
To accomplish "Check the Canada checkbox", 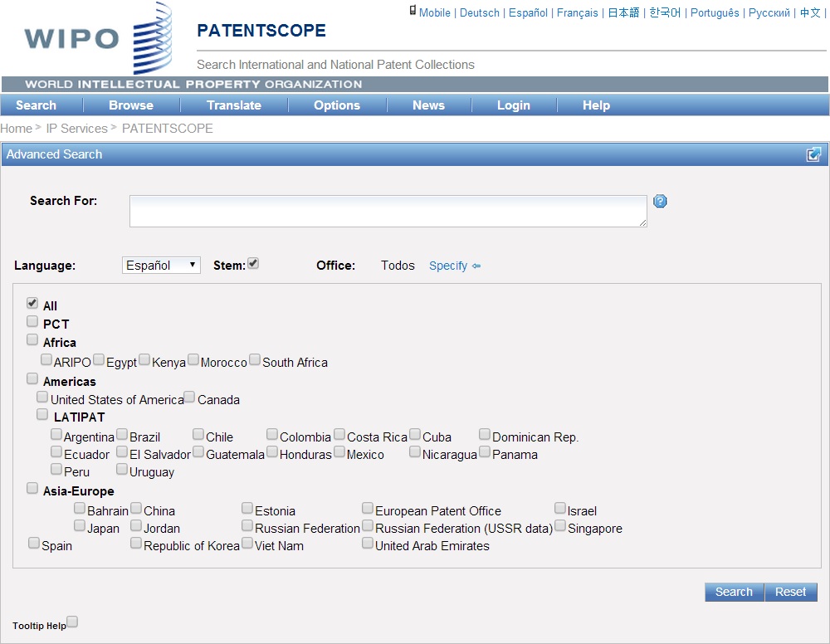I will [x=189, y=397].
